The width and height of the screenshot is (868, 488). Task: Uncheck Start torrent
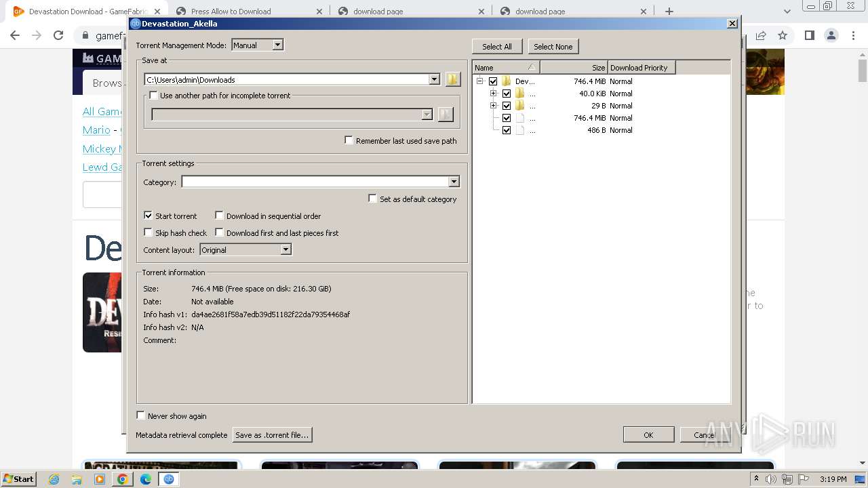[x=148, y=216]
